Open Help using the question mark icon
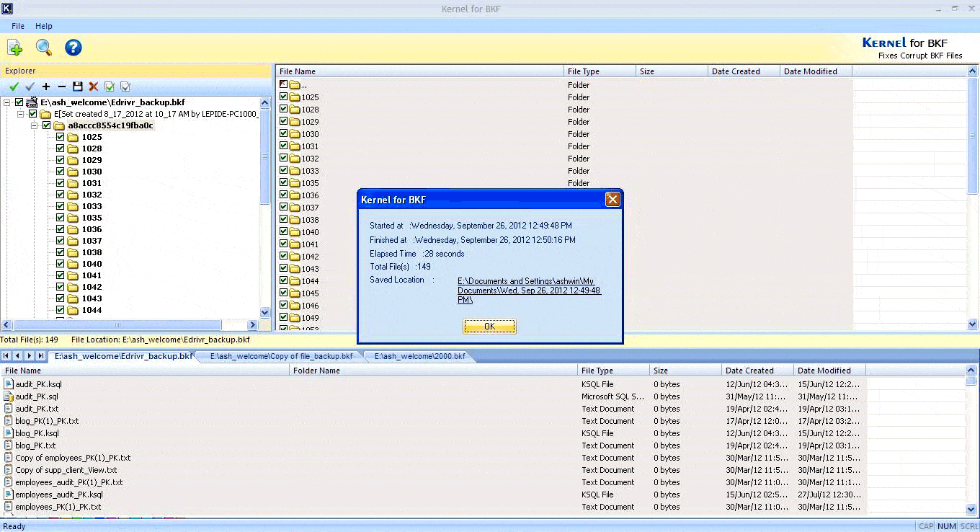 click(x=73, y=47)
